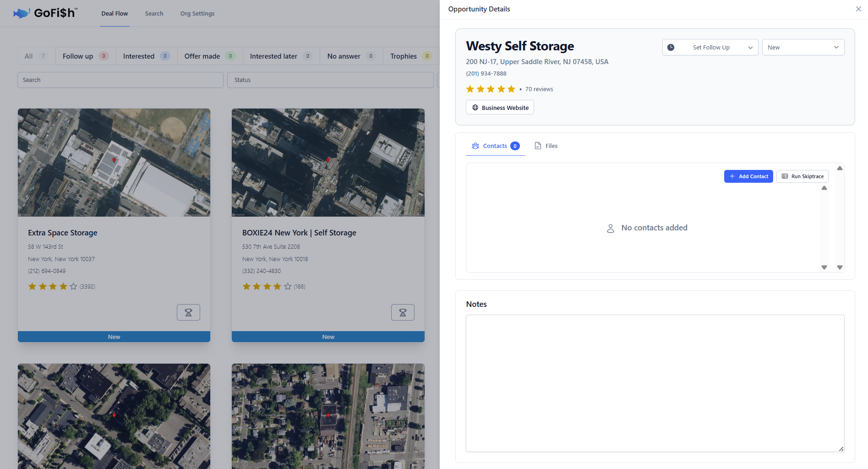Click the phone number (332) 240-4830
The image size is (868, 469).
262,271
